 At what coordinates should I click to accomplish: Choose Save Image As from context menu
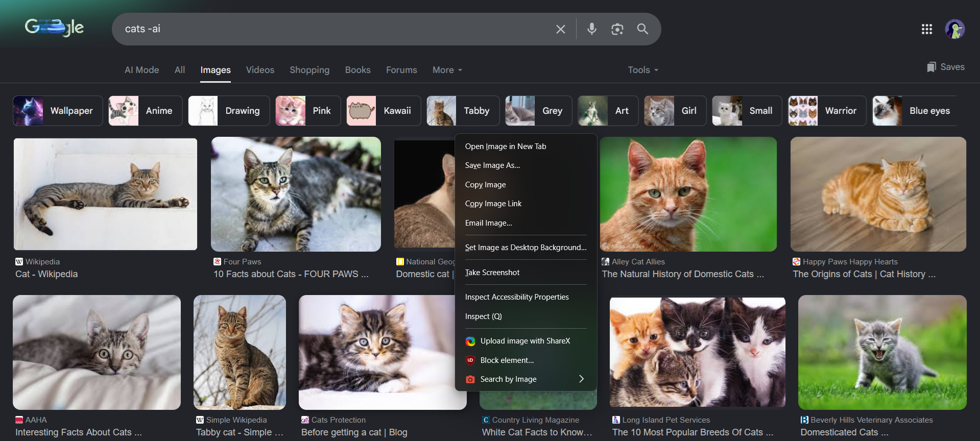[x=492, y=165]
